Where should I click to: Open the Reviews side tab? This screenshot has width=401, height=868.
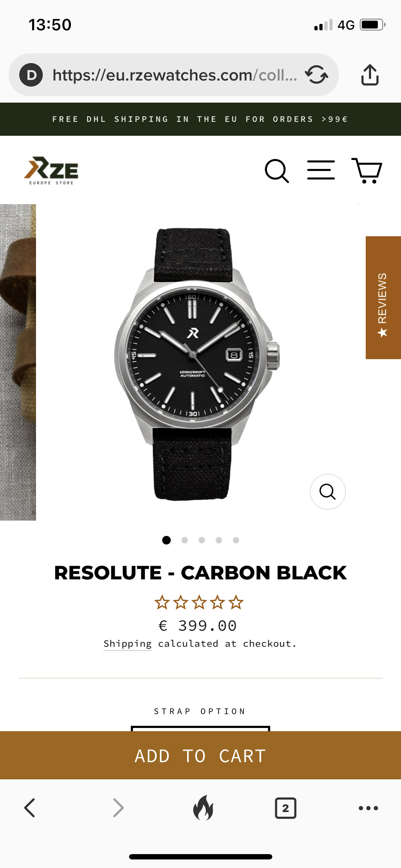(383, 298)
